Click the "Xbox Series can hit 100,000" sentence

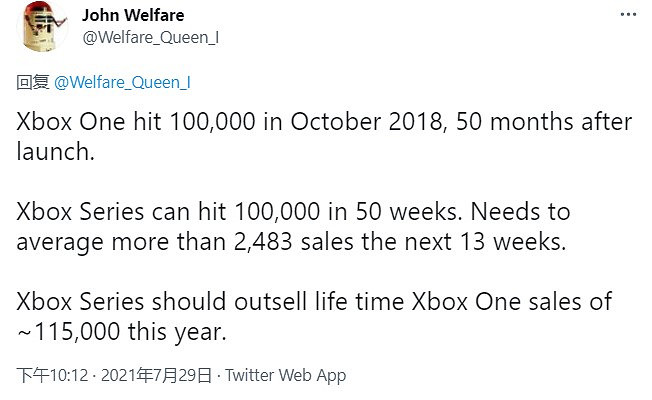tap(160, 212)
